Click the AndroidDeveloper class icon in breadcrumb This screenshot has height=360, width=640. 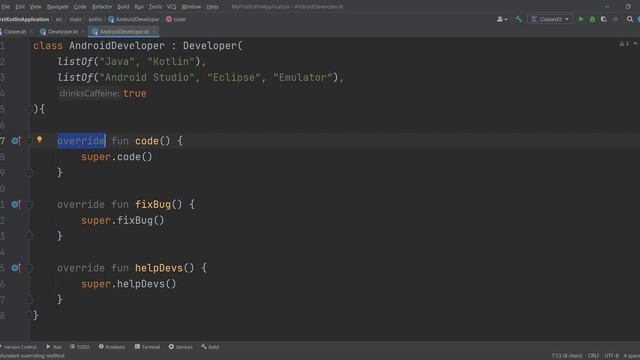click(111, 19)
